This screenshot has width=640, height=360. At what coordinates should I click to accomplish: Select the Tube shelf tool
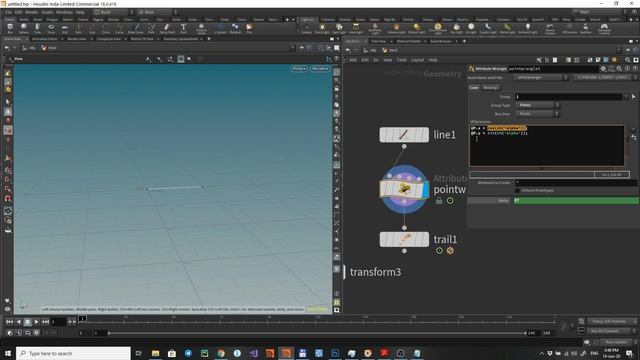[x=37, y=28]
